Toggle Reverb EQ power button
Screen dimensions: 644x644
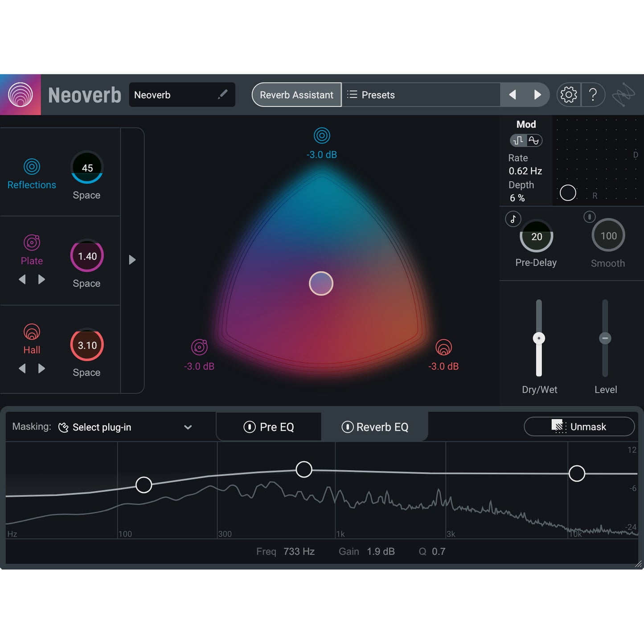(347, 427)
